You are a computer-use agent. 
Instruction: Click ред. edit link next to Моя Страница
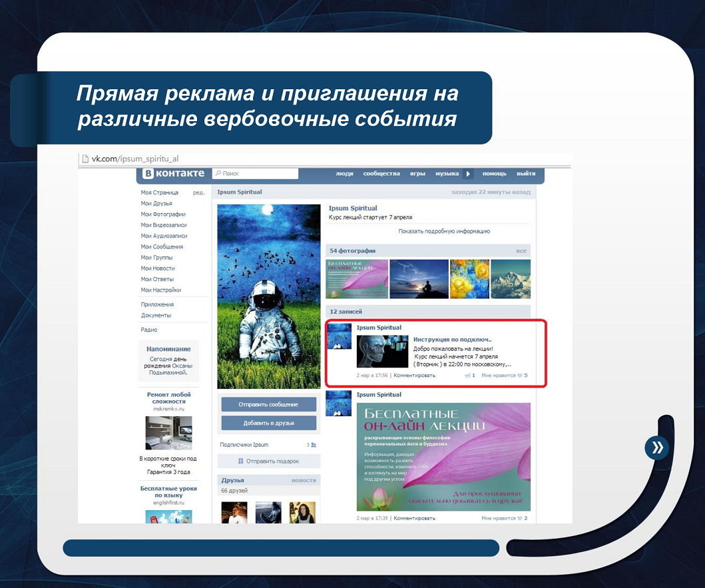(199, 192)
